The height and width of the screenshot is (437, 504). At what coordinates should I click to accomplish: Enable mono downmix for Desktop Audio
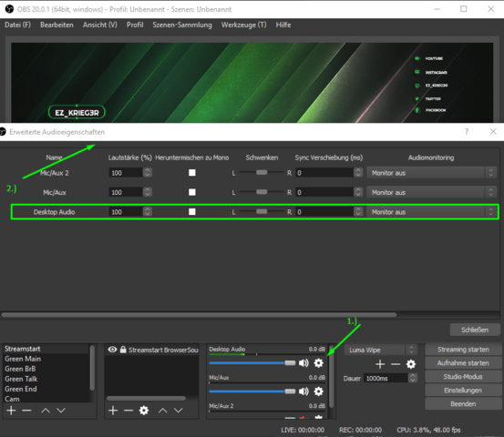pyautogui.click(x=192, y=212)
